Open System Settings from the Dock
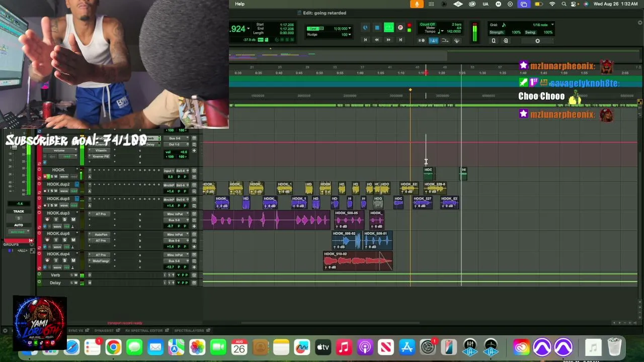This screenshot has height=362, width=644. 428,347
